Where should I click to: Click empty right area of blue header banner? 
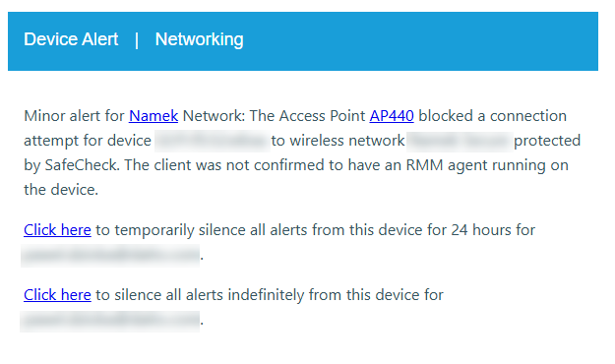[431, 41]
